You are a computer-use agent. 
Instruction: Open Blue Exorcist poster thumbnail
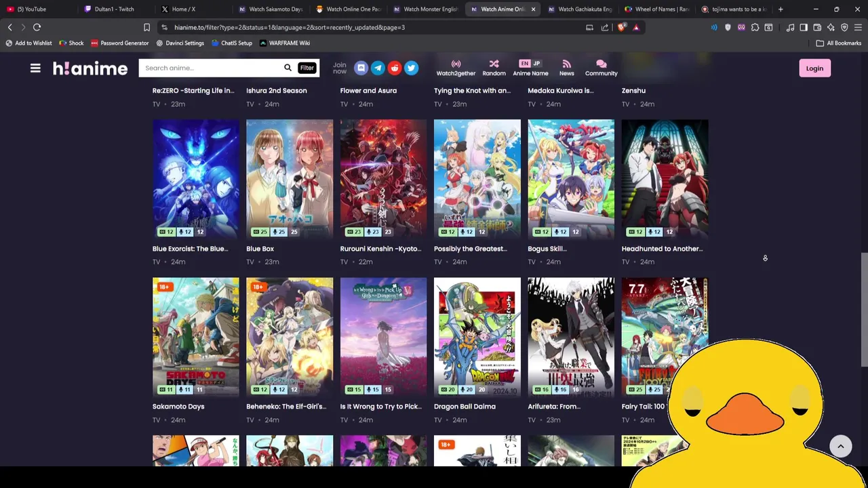click(196, 179)
